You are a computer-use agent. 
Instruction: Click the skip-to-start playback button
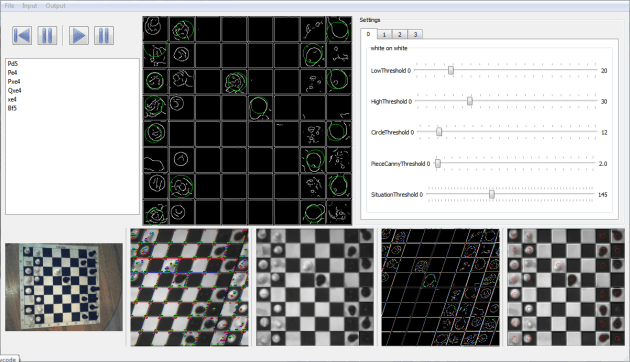[x=22, y=36]
